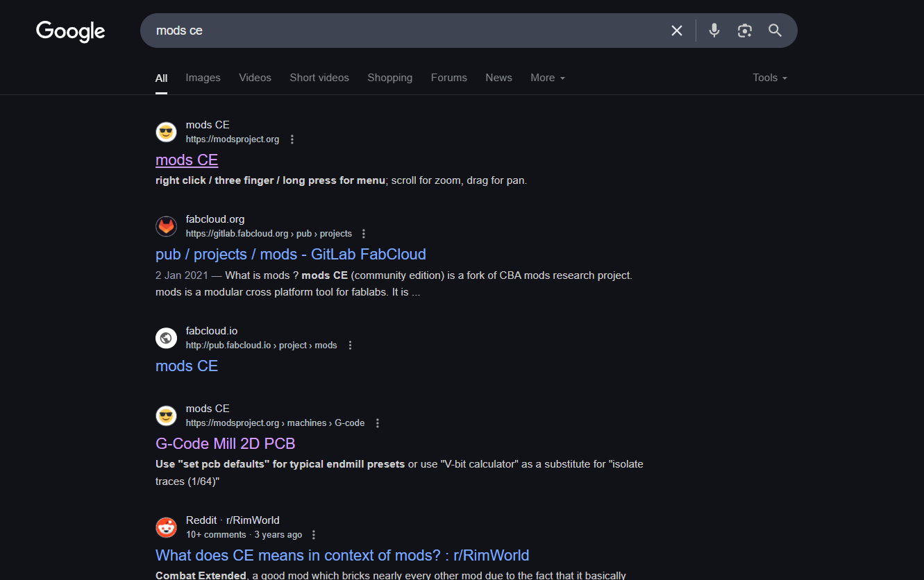Open the fabcloud.io mods CE result link

click(187, 366)
